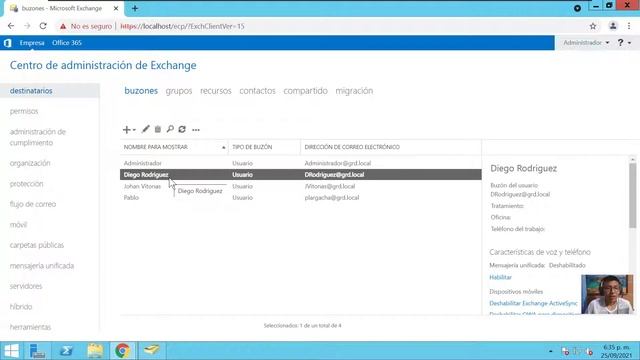640x360 pixels.
Task: Open flujo de correo section
Action: click(33, 204)
